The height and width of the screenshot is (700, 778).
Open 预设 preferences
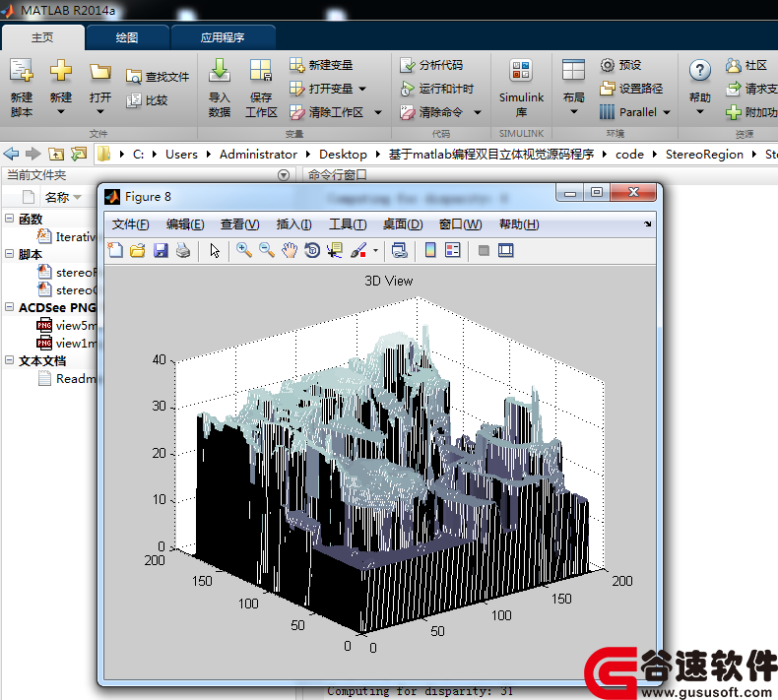pyautogui.click(x=620, y=65)
